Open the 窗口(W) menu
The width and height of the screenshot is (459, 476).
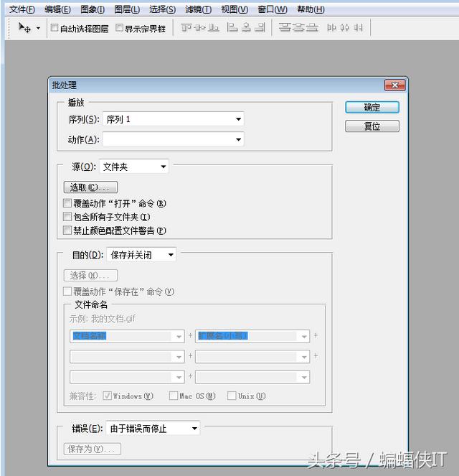click(273, 9)
